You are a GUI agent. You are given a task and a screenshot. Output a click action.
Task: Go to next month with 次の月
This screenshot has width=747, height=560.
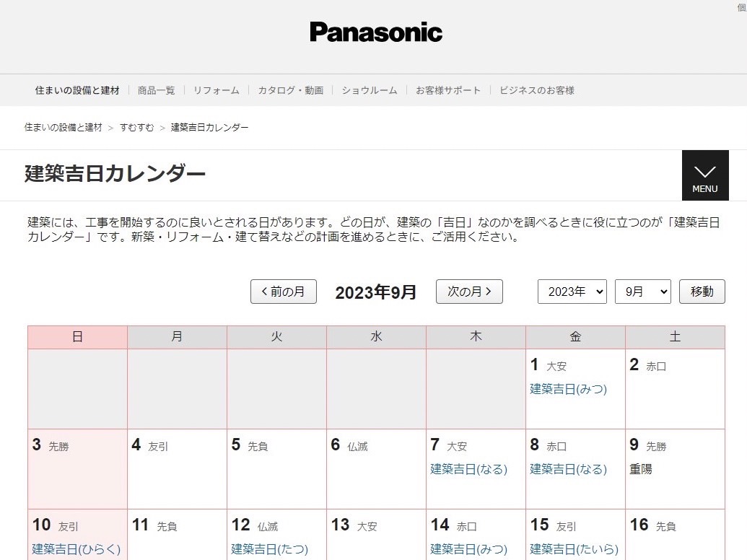point(469,292)
